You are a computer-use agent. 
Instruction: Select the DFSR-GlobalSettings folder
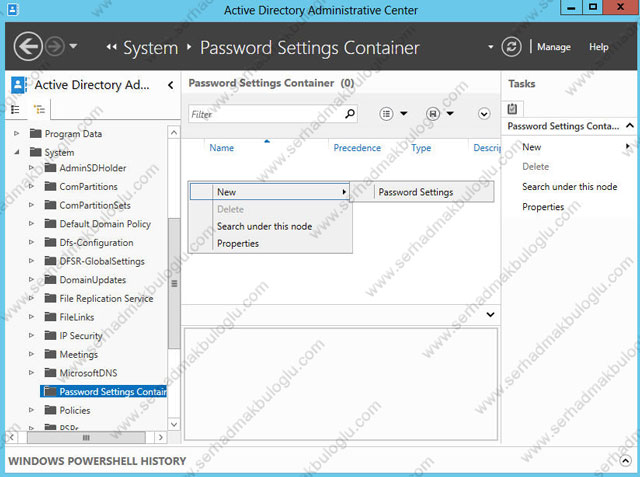point(94,261)
